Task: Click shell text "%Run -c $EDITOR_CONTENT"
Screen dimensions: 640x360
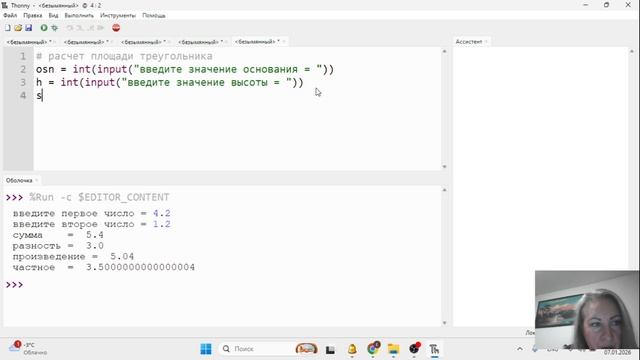Action: pyautogui.click(x=99, y=198)
